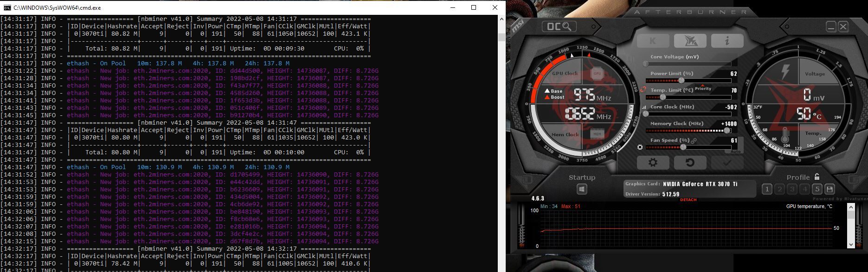
Task: Select the MEM chip icon on gauge
Action: pyautogui.click(x=597, y=134)
